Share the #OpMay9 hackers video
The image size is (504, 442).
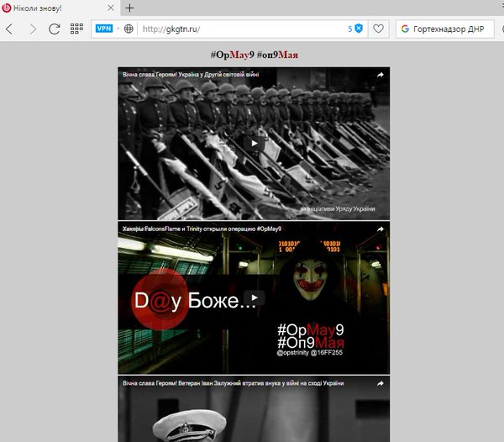point(381,229)
